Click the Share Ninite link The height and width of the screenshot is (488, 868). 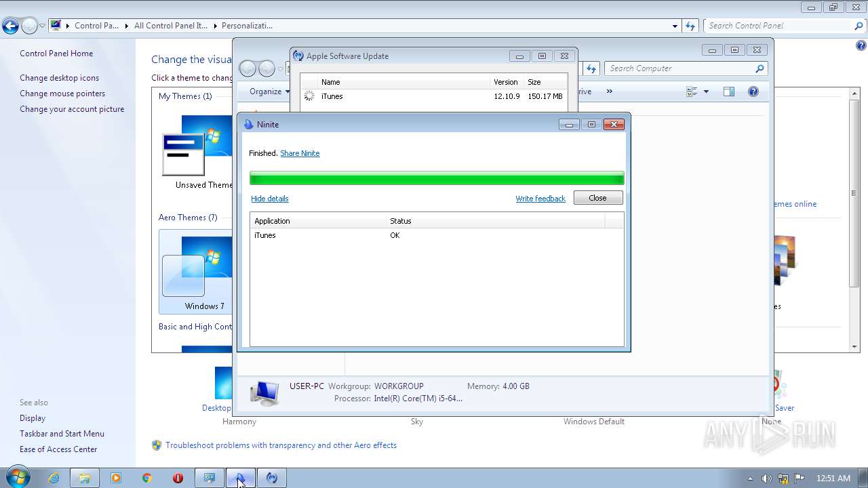tap(300, 153)
